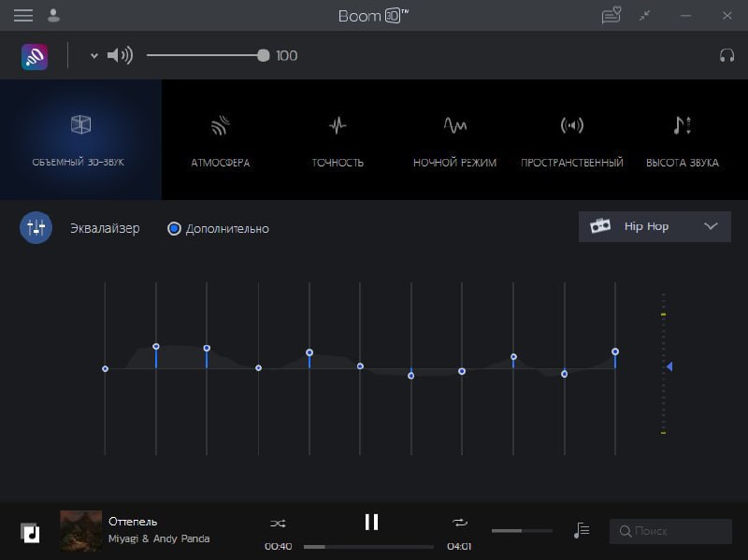748x560 pixels.
Task: Click the fourth equalizer band handle
Action: pos(258,367)
